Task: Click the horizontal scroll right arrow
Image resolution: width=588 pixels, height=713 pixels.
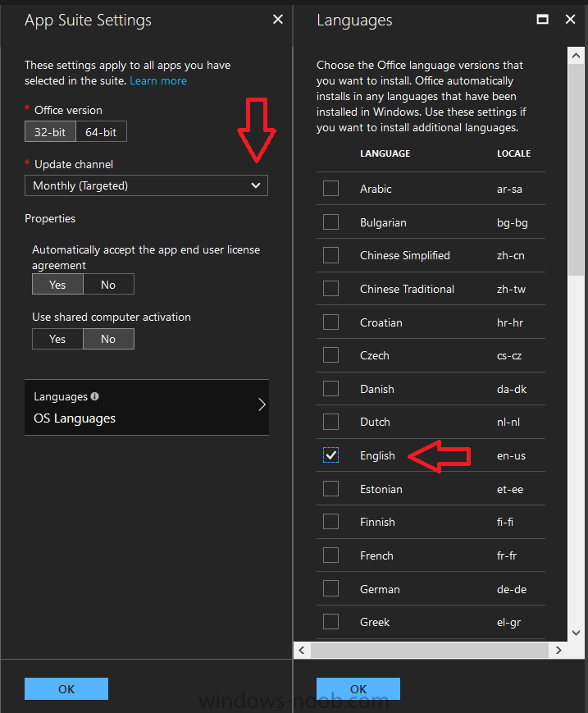Action: point(558,651)
